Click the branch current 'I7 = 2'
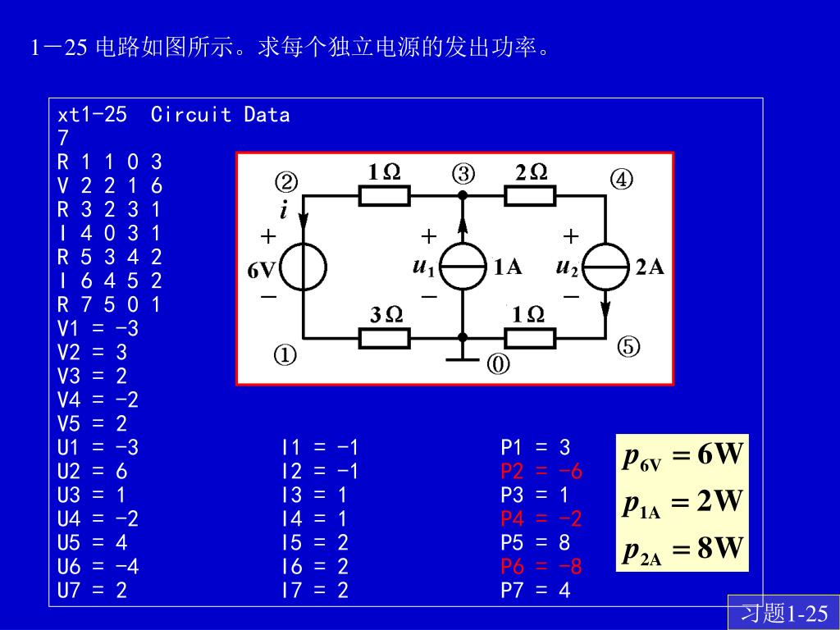This screenshot has width=840, height=630. click(315, 590)
